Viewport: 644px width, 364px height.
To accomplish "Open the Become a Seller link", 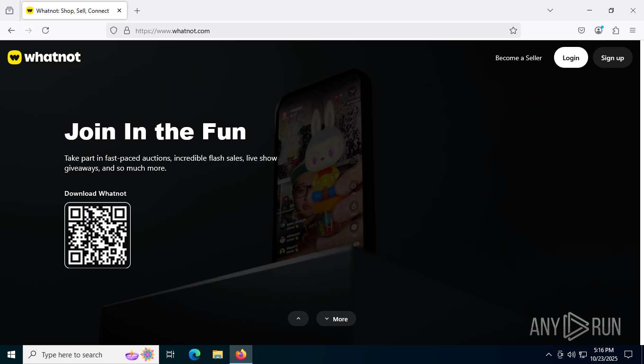I will point(519,58).
